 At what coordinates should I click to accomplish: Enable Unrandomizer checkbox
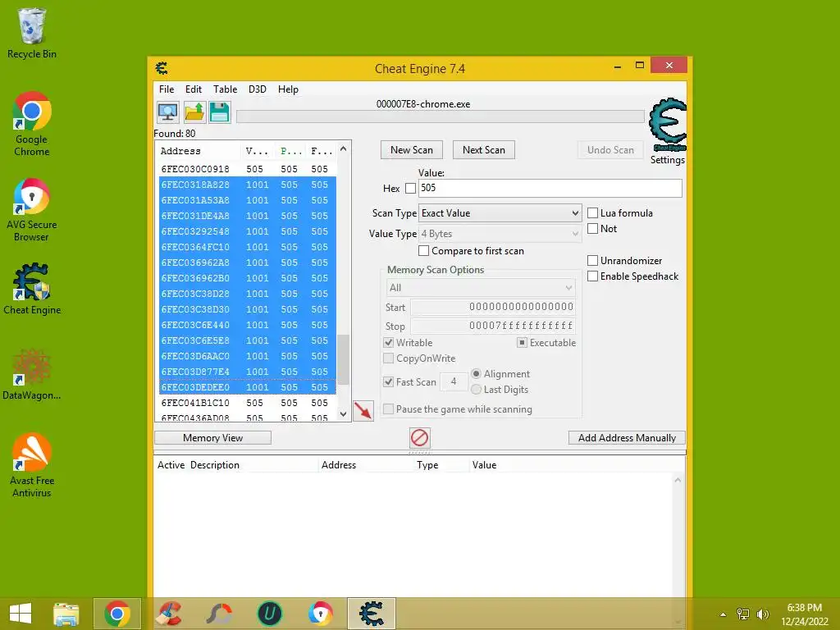click(x=592, y=260)
